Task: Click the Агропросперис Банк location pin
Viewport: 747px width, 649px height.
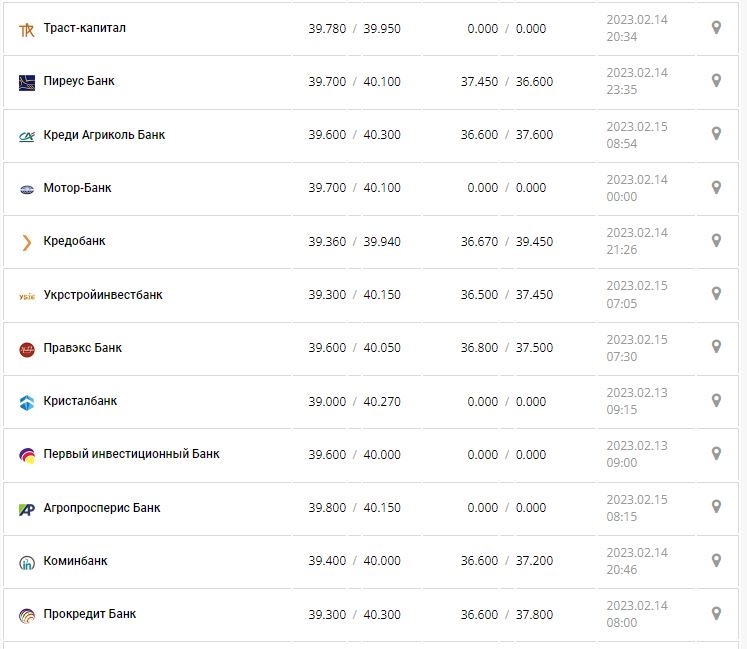Action: pos(716,507)
